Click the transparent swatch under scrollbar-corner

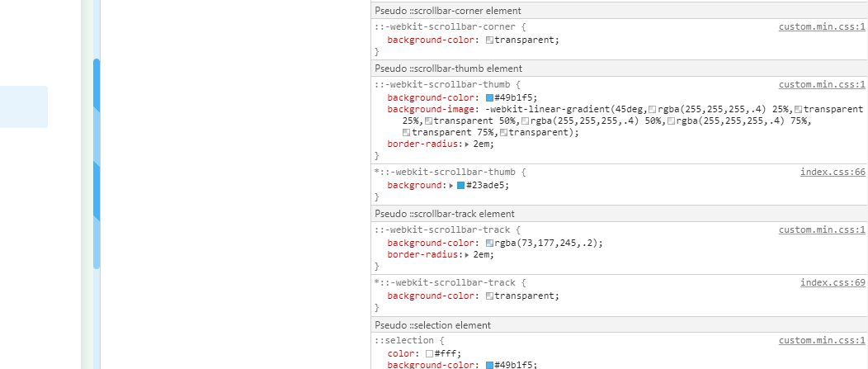[x=489, y=40]
